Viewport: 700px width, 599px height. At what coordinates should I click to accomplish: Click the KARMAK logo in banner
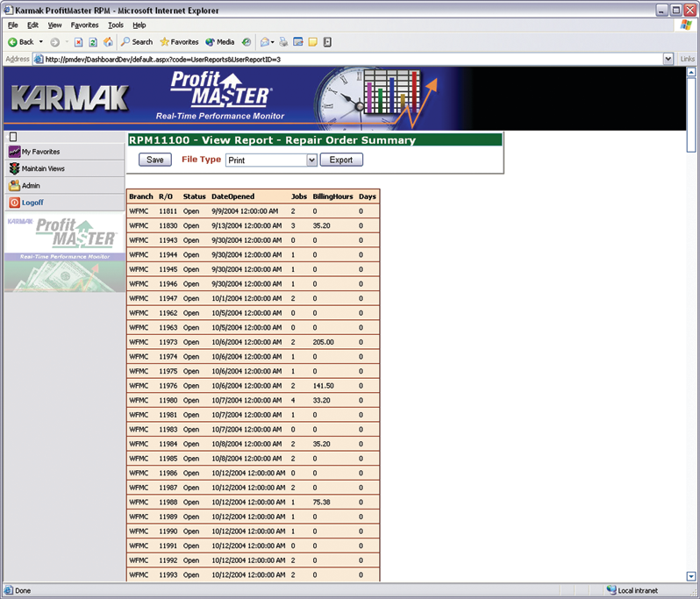pos(70,97)
